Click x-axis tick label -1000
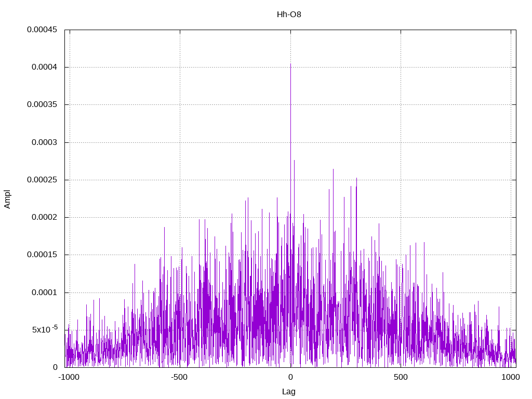 pos(69,377)
